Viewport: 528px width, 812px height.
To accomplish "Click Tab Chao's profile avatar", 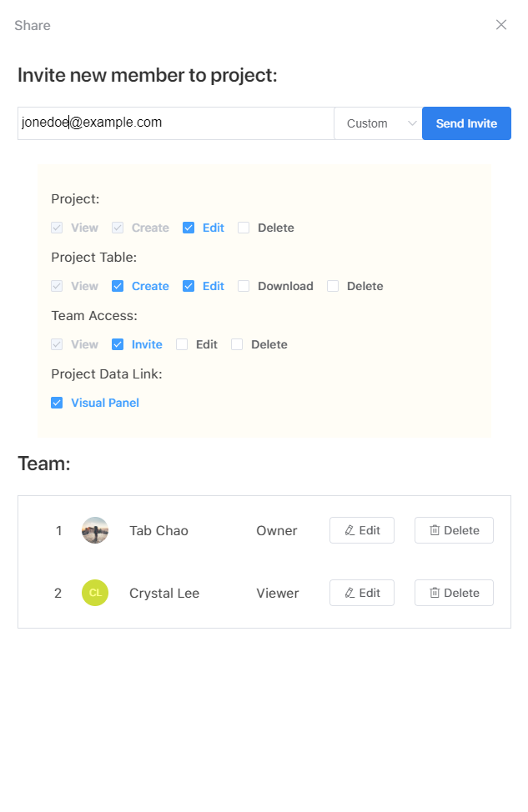I will point(95,529).
